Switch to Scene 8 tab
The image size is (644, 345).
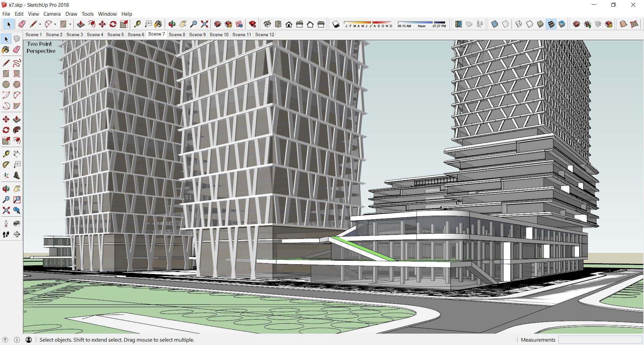click(177, 34)
